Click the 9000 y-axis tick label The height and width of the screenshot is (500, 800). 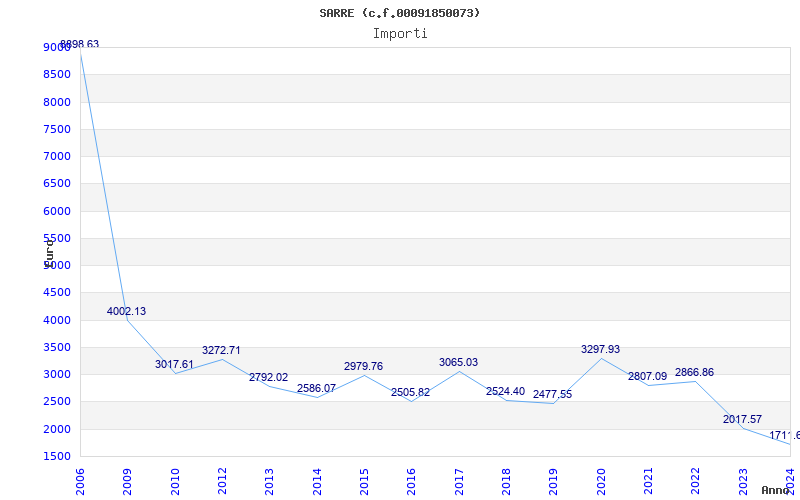tap(57, 47)
